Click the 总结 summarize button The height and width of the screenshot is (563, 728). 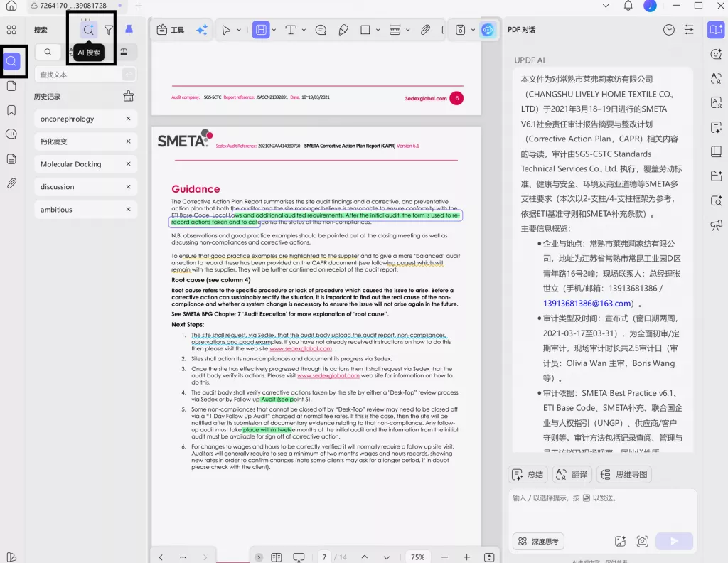click(528, 474)
